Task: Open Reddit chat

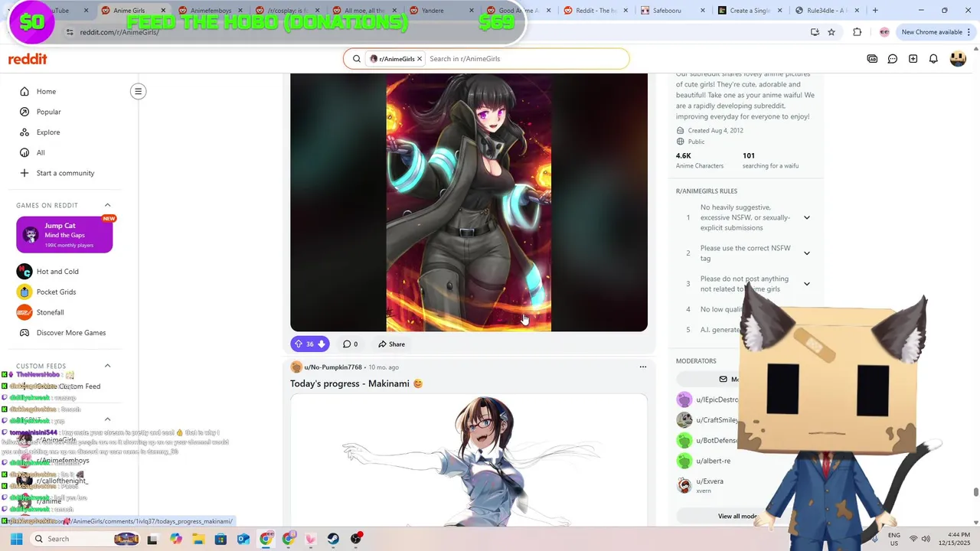Action: click(893, 59)
